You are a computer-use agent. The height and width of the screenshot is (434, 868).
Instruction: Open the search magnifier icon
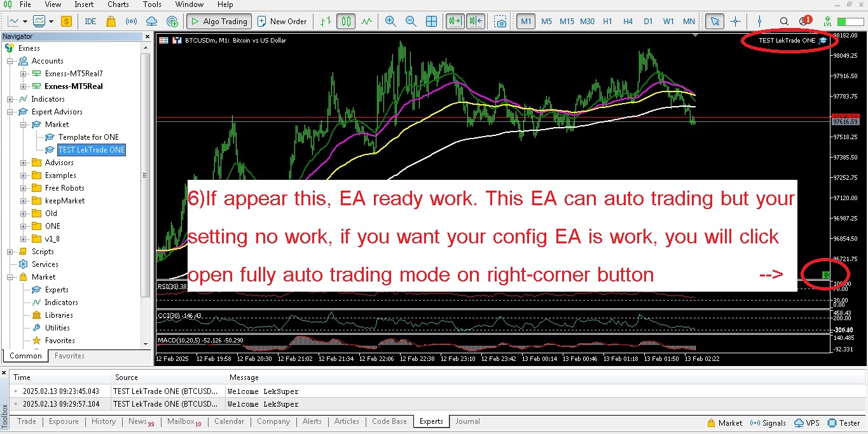[x=784, y=21]
